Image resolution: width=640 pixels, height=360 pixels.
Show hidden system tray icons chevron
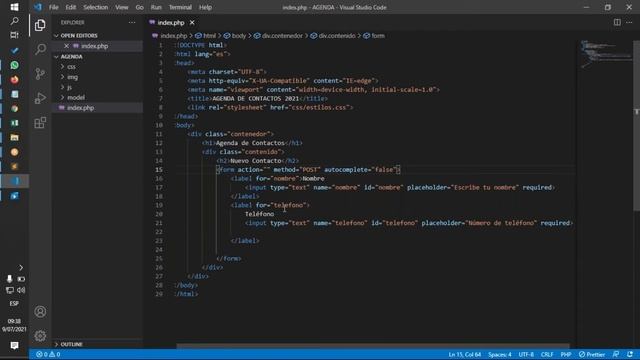pos(21,268)
